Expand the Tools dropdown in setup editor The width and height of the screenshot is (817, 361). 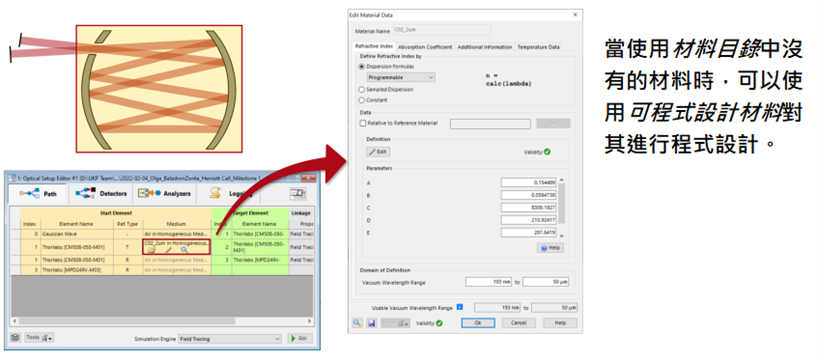(39, 338)
